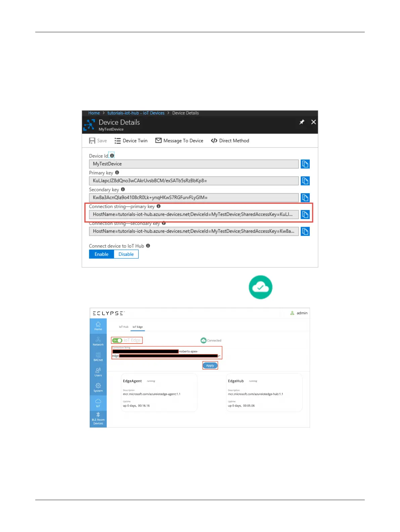Screen dimensions: 400x532
Task: Toggle the IoT Edge switch
Action: tap(117, 340)
